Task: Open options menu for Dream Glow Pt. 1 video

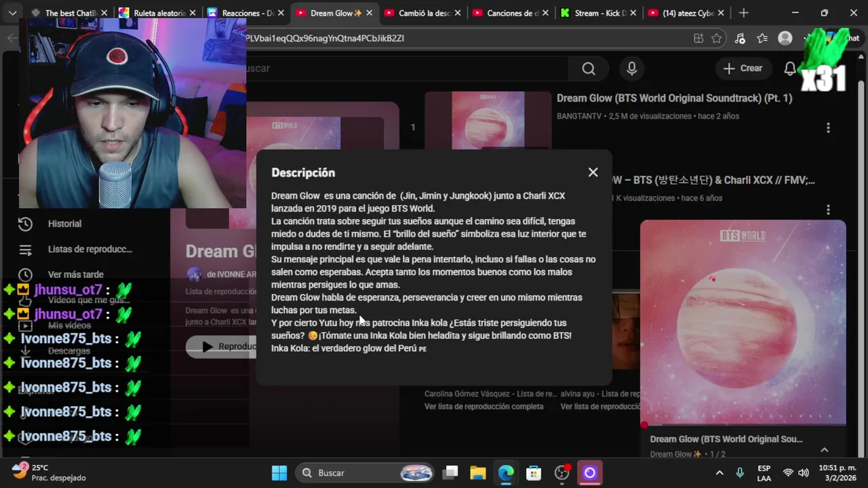Action: click(828, 127)
